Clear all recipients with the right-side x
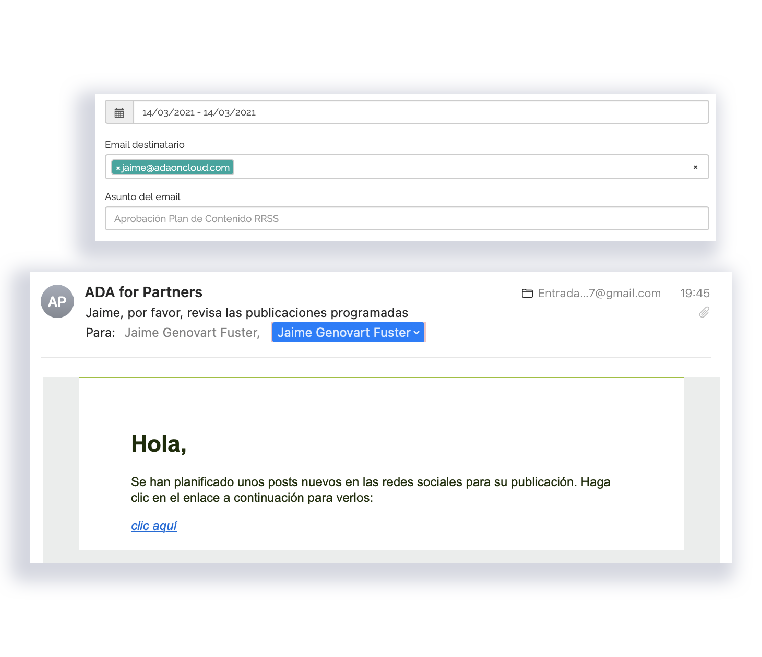This screenshot has width=762, height=657. pyautogui.click(x=695, y=167)
